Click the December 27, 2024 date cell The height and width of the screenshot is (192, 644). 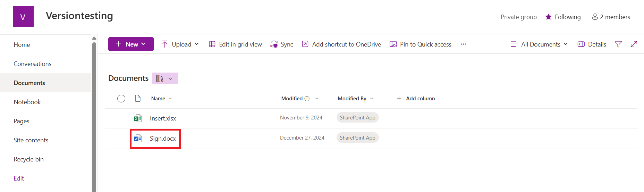pos(302,138)
